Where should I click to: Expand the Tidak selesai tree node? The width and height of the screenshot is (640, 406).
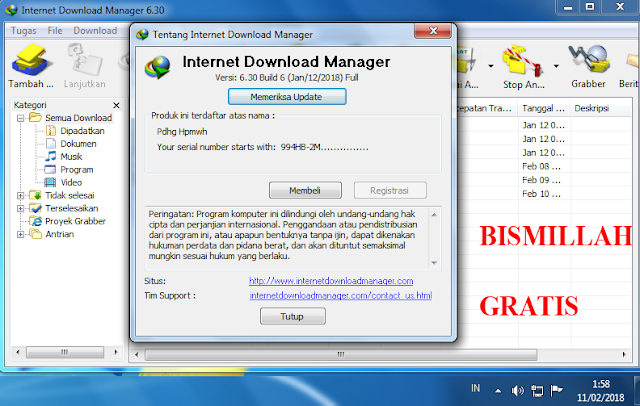point(20,195)
